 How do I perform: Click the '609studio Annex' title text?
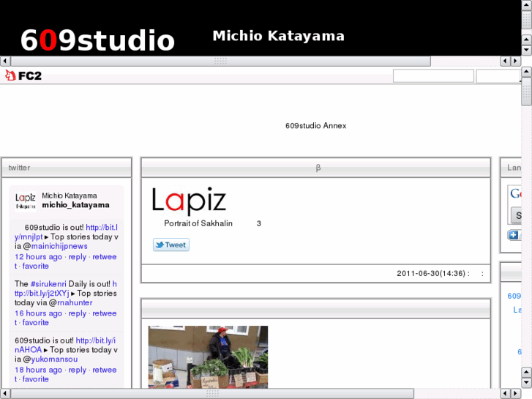[x=316, y=126]
